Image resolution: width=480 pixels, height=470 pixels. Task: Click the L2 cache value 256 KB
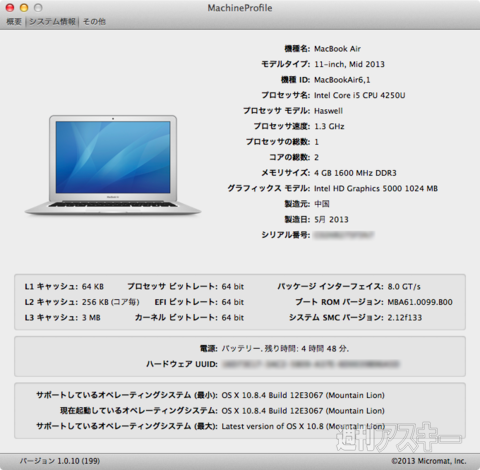point(110,302)
